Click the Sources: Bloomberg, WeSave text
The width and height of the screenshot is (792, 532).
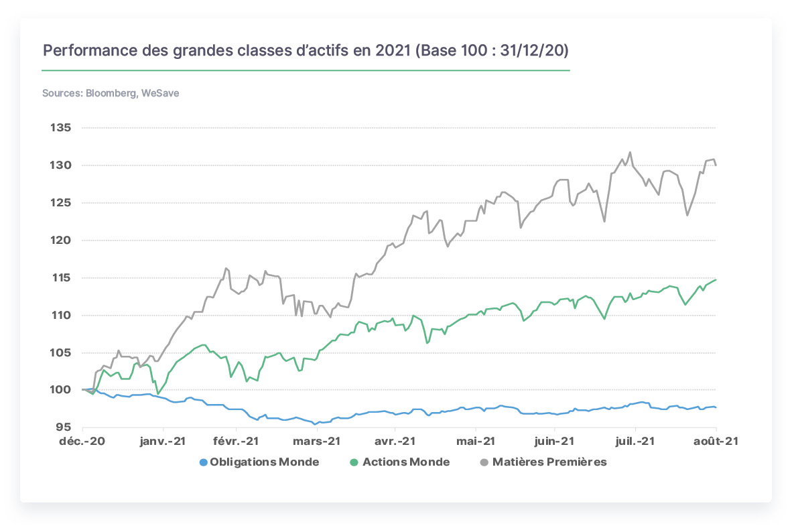(111, 93)
